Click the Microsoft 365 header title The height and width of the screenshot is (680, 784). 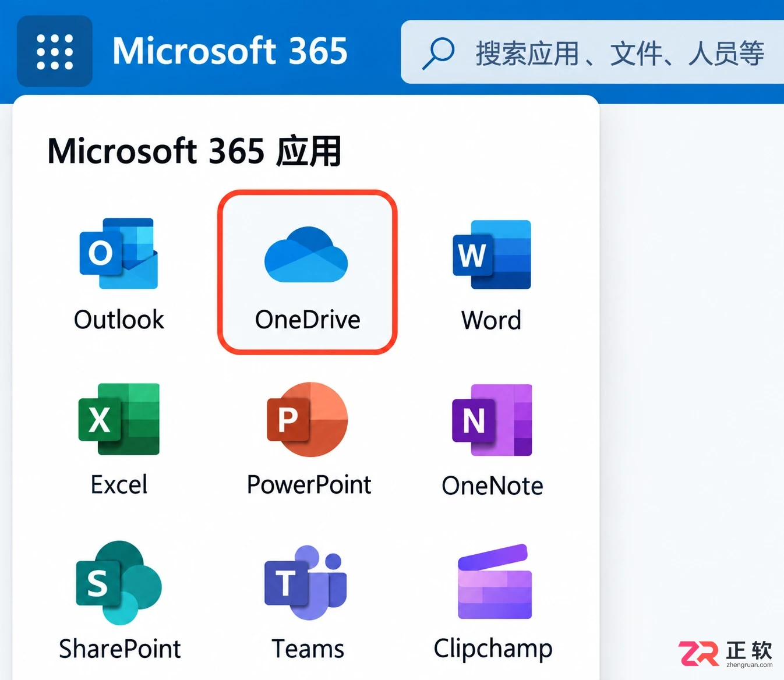(230, 51)
